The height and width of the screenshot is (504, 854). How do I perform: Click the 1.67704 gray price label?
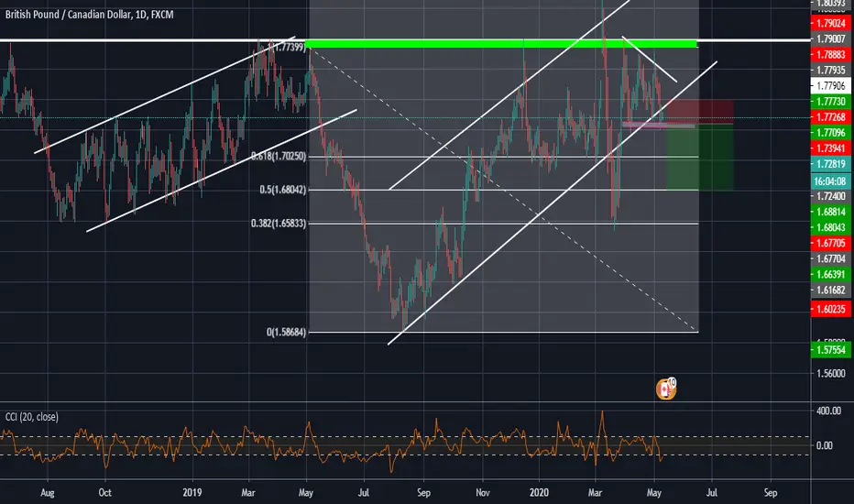830,258
